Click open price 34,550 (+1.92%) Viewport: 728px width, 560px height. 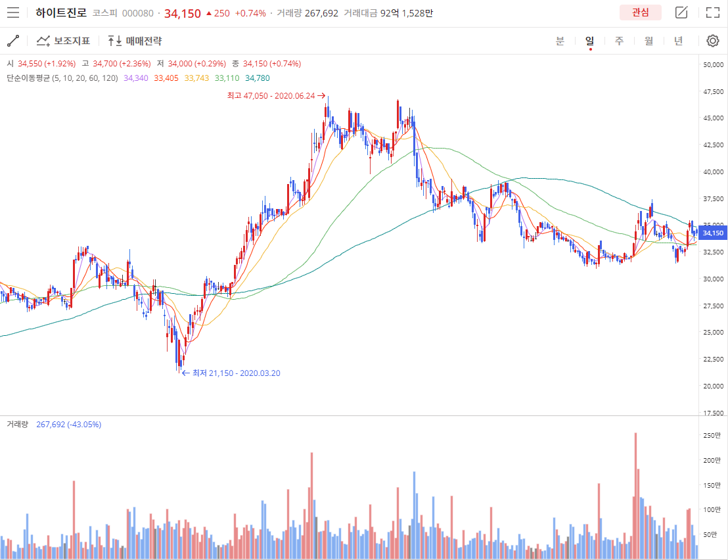[47, 64]
